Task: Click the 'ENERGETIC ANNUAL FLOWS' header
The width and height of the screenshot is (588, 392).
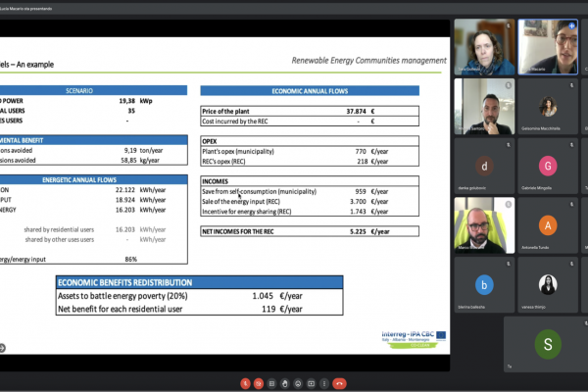Action: click(94, 179)
